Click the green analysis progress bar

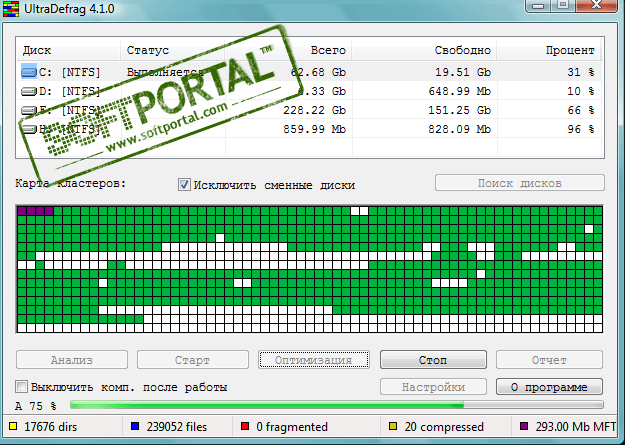tap(337, 405)
